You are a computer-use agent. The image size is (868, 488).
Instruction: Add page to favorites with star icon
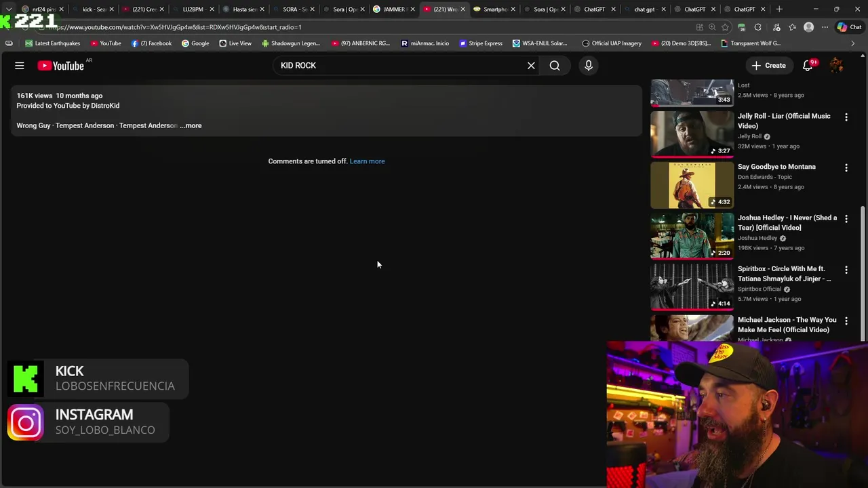725,27
